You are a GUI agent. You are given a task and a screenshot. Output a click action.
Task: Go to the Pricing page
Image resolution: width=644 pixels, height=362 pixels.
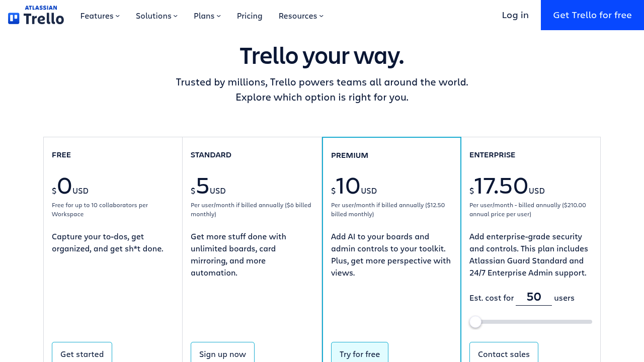[250, 16]
